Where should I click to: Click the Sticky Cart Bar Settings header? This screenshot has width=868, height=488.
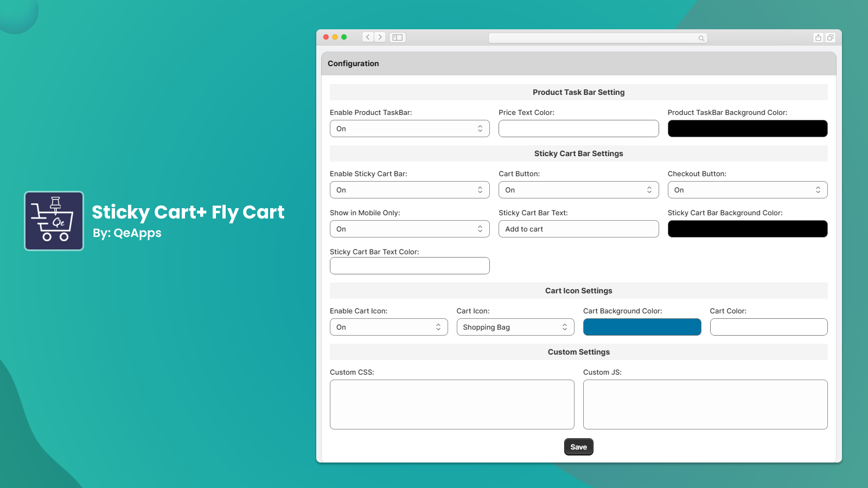pyautogui.click(x=579, y=153)
